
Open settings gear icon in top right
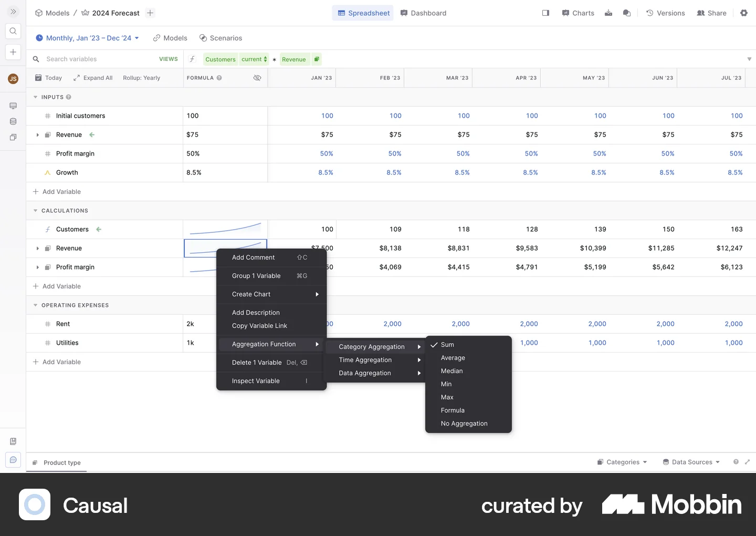pos(744,13)
